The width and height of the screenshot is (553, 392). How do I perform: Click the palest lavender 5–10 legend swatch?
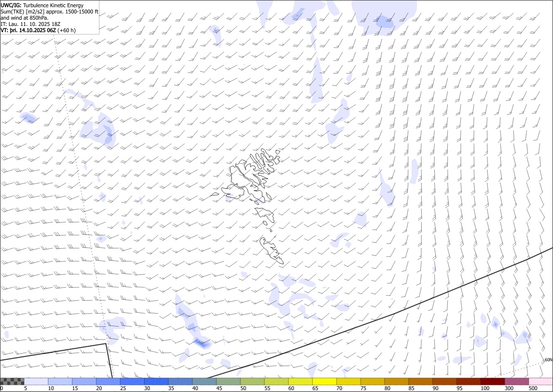point(37,381)
